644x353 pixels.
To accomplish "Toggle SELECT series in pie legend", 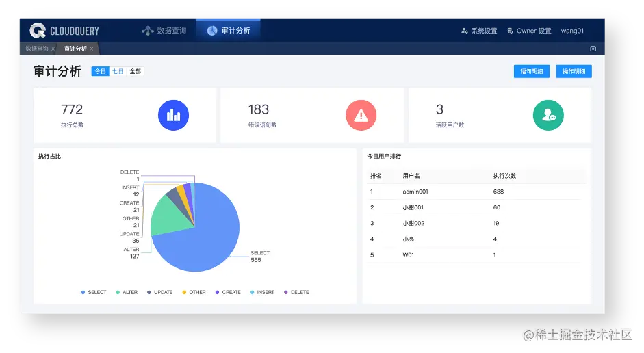I will pyautogui.click(x=94, y=292).
